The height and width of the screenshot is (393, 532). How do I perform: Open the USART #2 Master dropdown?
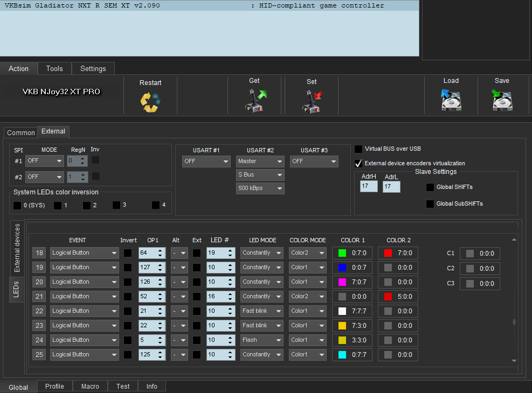pos(260,161)
